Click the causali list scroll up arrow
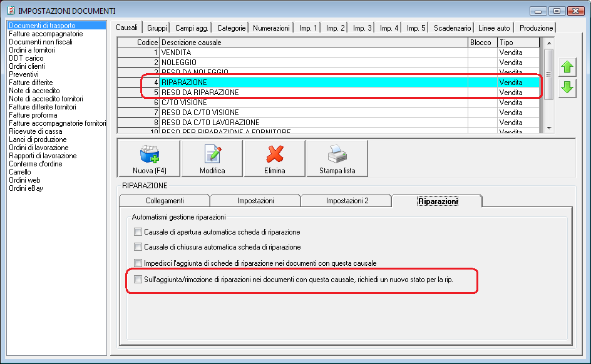 click(549, 43)
